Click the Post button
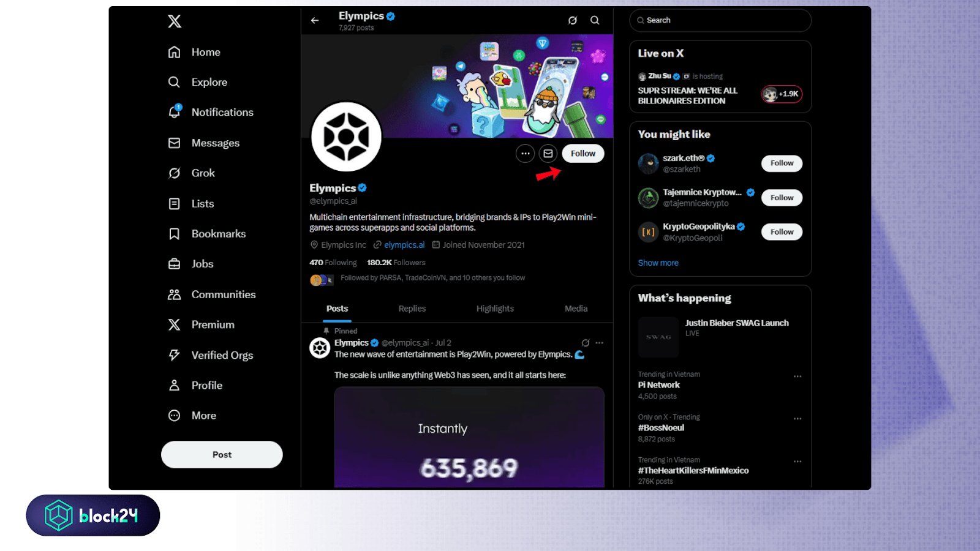 coord(222,454)
